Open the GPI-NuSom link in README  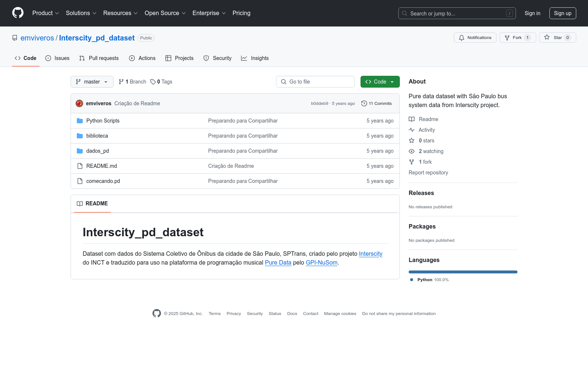pyautogui.click(x=322, y=262)
